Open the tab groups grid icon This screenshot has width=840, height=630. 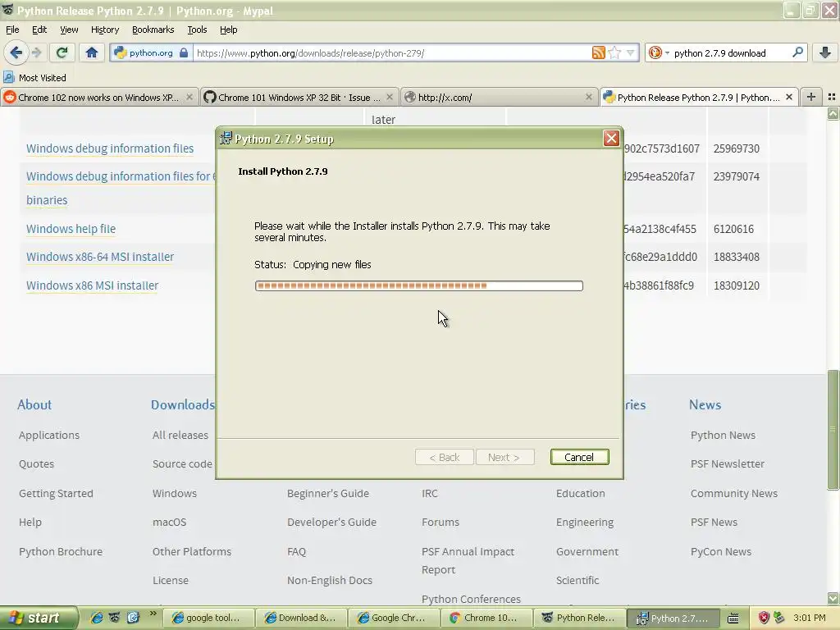coord(832,97)
